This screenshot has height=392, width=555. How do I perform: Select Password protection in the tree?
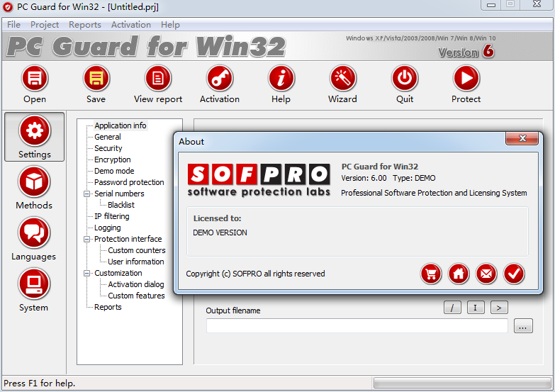pos(129,182)
